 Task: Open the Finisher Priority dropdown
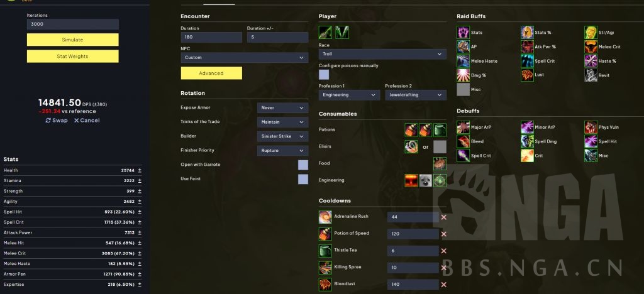282,151
